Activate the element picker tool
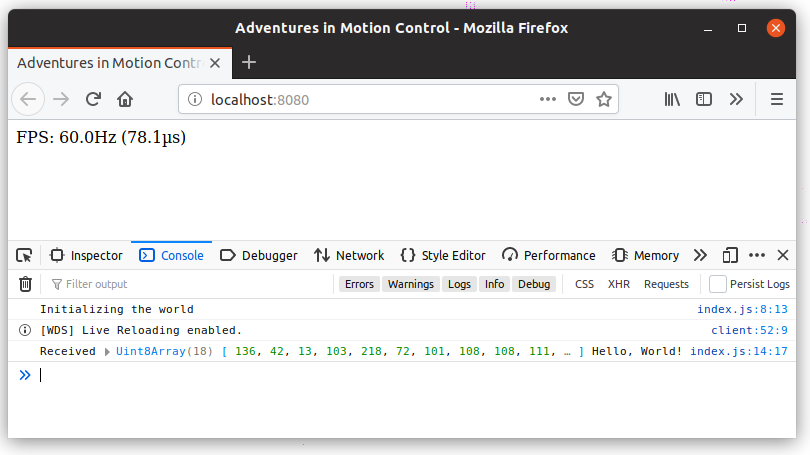Image resolution: width=810 pixels, height=455 pixels. pyautogui.click(x=24, y=255)
